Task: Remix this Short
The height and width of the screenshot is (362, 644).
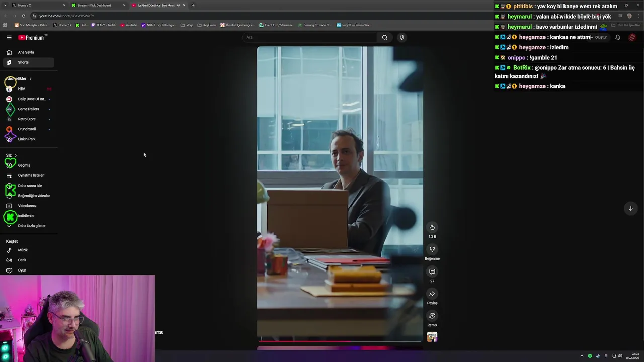Action: (x=432, y=316)
